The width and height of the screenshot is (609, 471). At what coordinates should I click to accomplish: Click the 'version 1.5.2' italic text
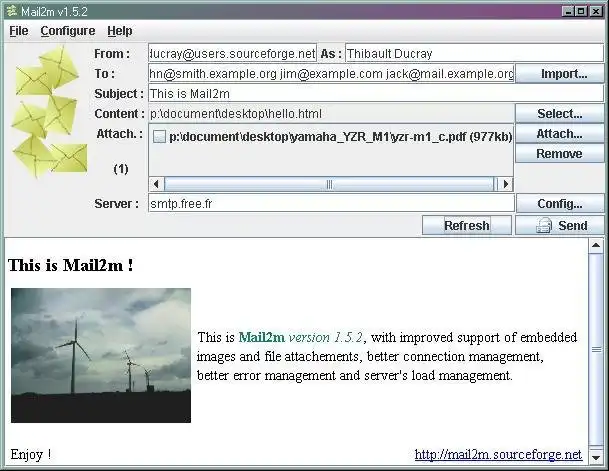click(x=326, y=337)
